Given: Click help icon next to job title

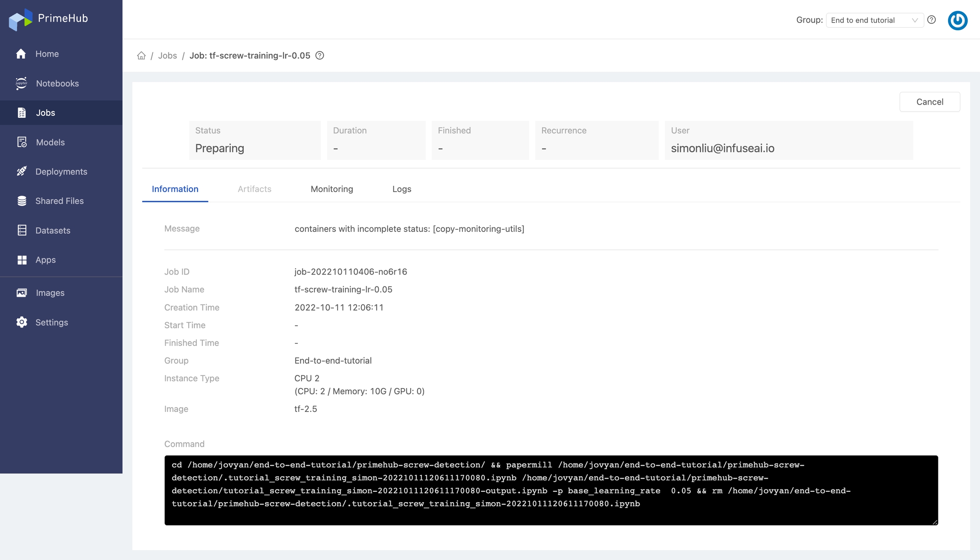Looking at the screenshot, I should click(320, 56).
